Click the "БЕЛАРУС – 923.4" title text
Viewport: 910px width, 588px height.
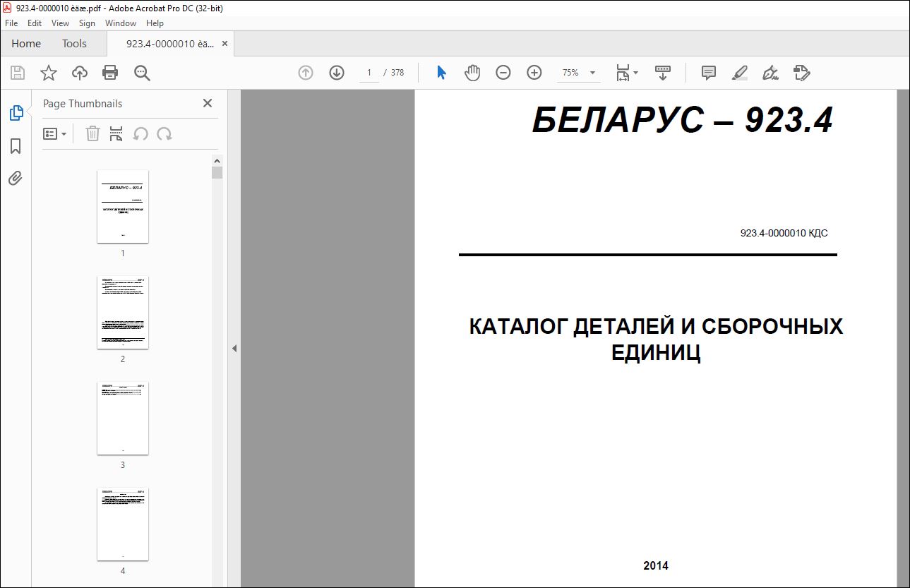683,121
